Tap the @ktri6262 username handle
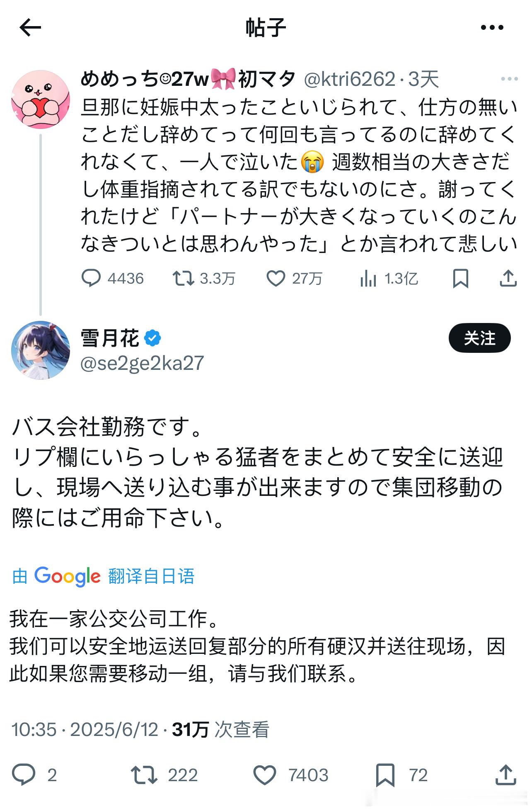532x811 pixels. click(349, 79)
